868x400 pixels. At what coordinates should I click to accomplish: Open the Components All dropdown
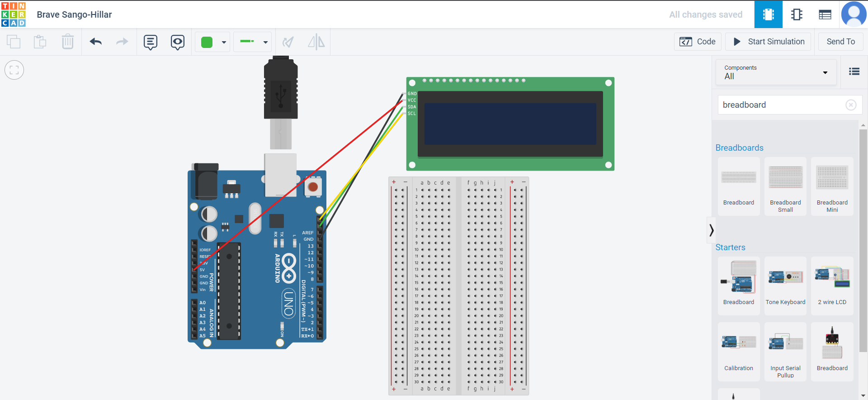pos(776,72)
